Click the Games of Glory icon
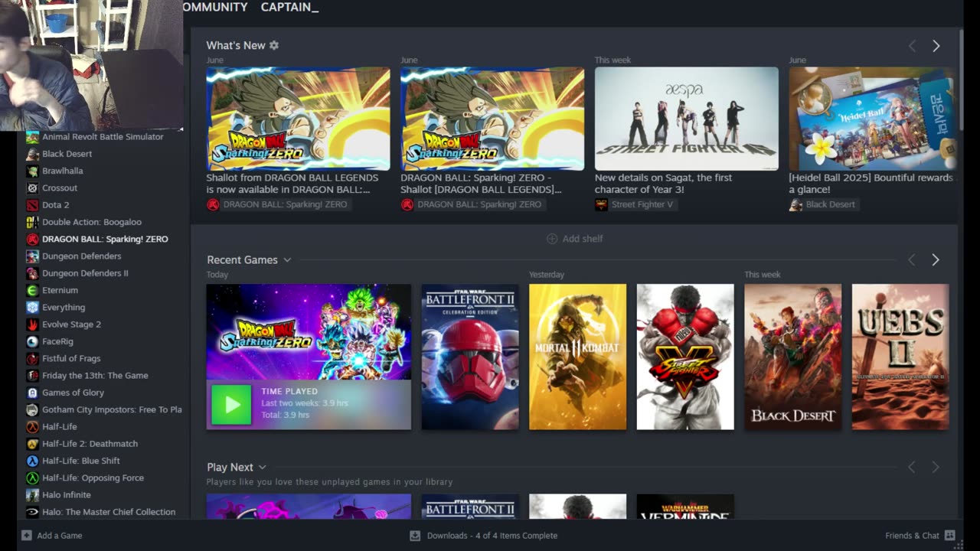This screenshot has height=551, width=980. tap(32, 393)
